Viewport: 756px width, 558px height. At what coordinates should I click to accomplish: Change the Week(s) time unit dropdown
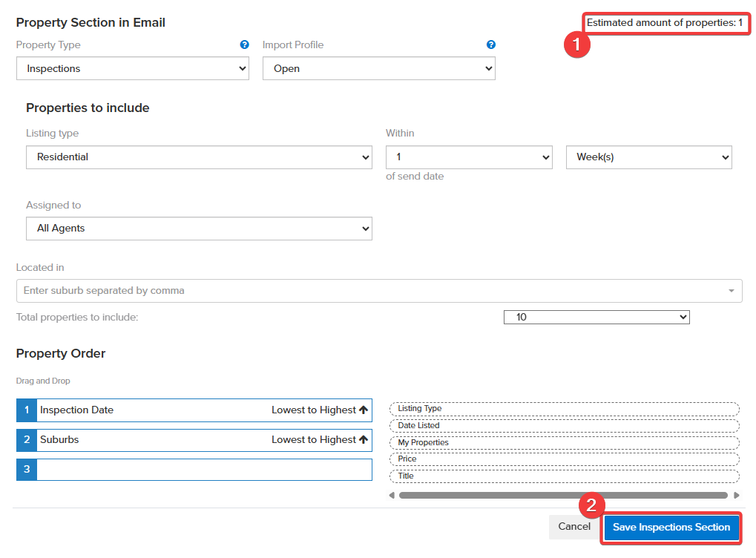tap(648, 157)
